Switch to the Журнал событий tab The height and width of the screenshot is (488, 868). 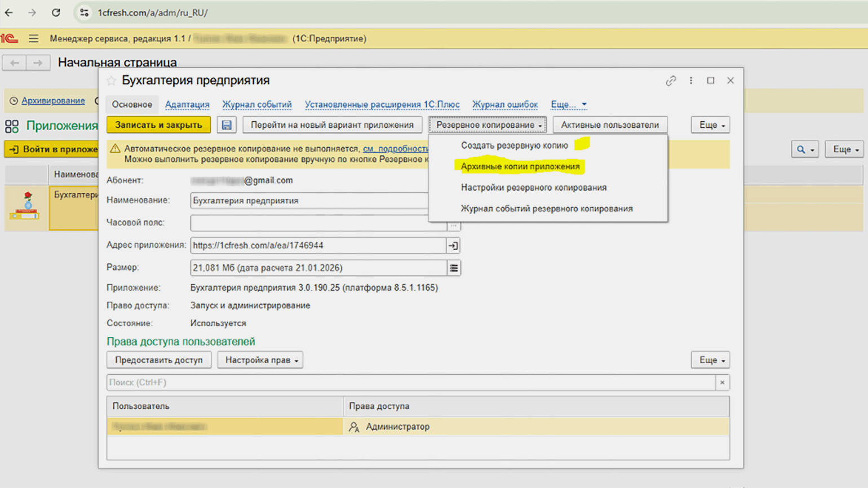256,105
